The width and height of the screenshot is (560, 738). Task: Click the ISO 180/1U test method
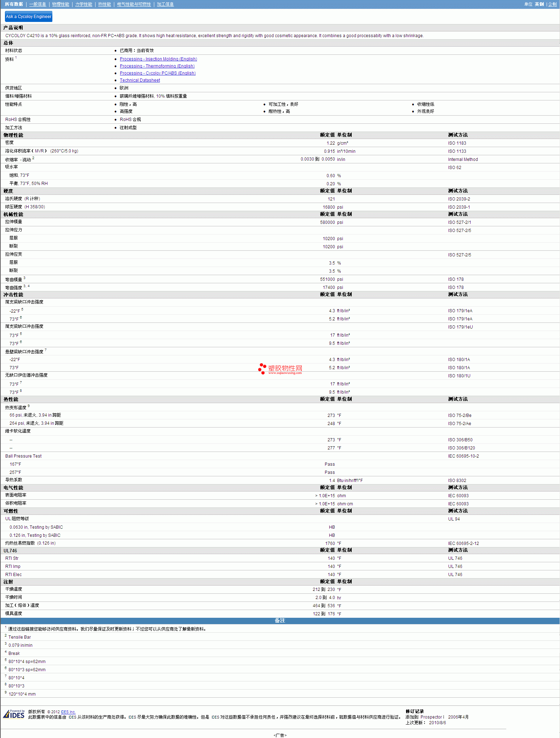(x=459, y=376)
